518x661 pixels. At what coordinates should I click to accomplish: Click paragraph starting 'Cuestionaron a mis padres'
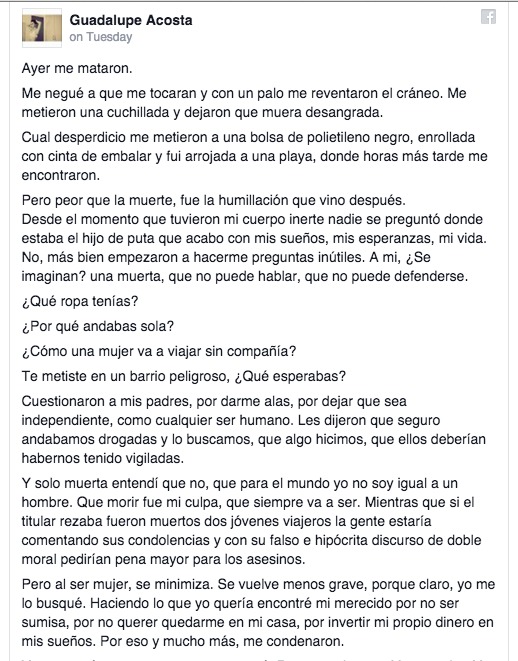tap(254, 430)
